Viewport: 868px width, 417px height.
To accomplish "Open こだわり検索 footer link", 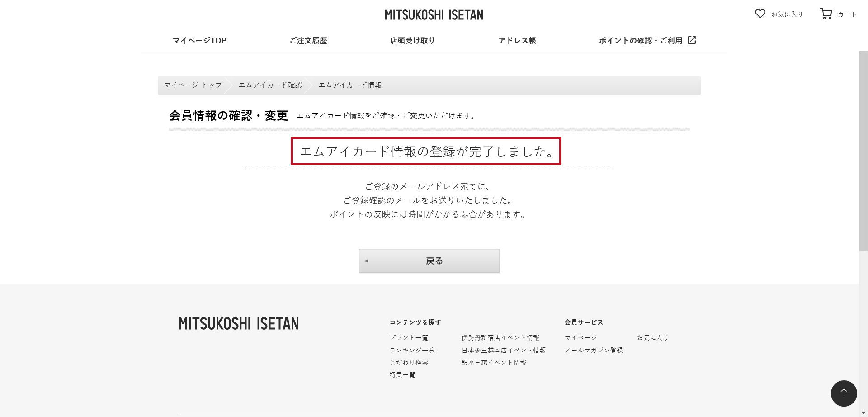I will point(409,363).
